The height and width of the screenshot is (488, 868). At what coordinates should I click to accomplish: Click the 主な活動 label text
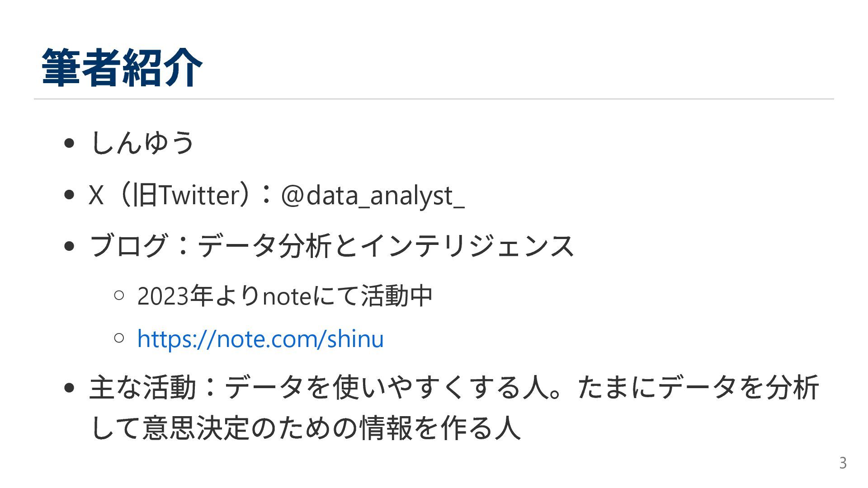pos(142,388)
